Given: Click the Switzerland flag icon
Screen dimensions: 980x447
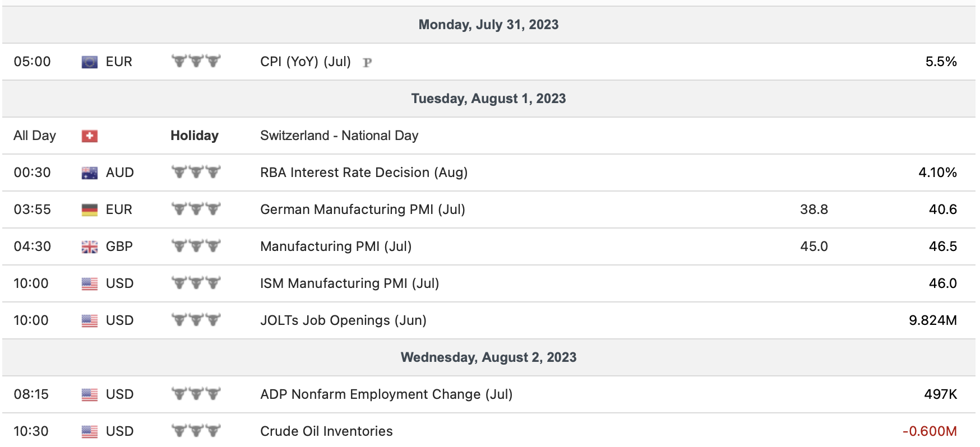Looking at the screenshot, I should [90, 136].
